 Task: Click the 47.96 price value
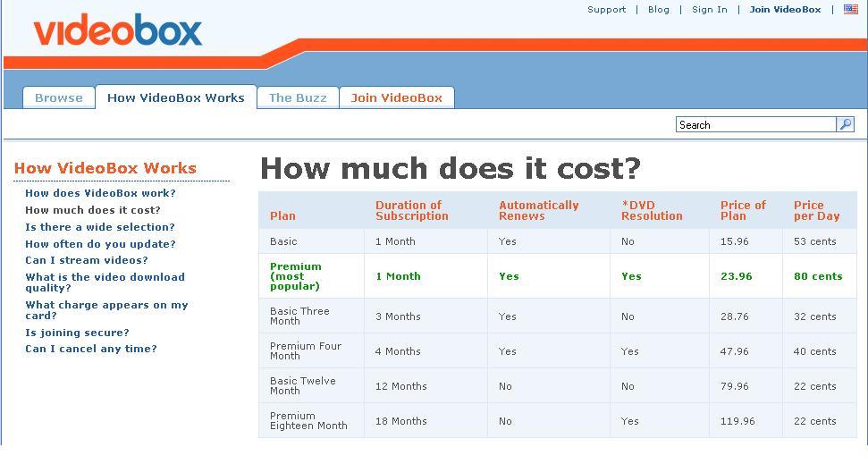pyautogui.click(x=735, y=351)
